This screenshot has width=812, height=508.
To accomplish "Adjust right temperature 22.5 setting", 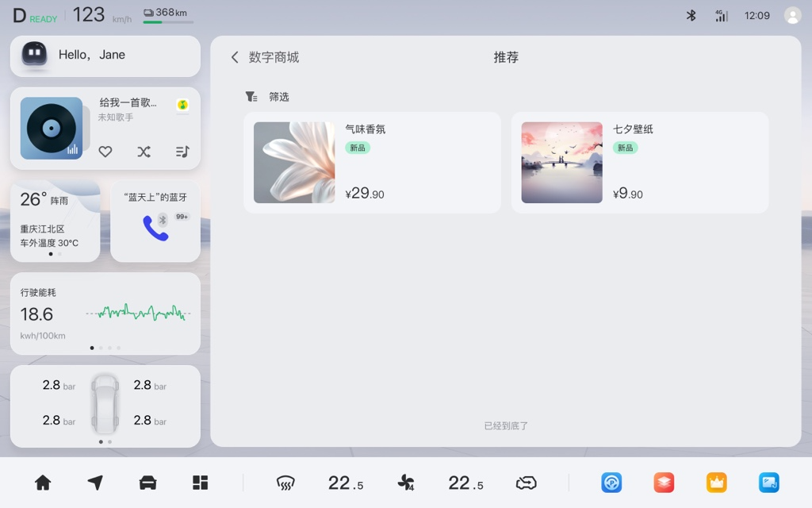I will click(x=465, y=483).
